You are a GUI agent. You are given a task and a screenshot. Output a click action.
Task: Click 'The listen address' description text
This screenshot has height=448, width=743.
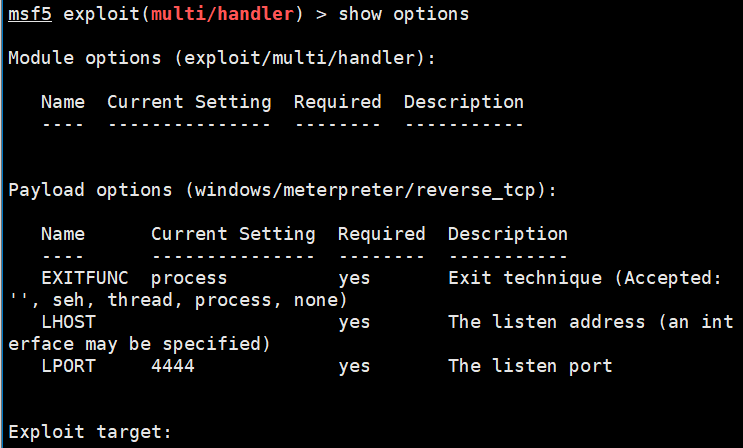[x=546, y=322]
